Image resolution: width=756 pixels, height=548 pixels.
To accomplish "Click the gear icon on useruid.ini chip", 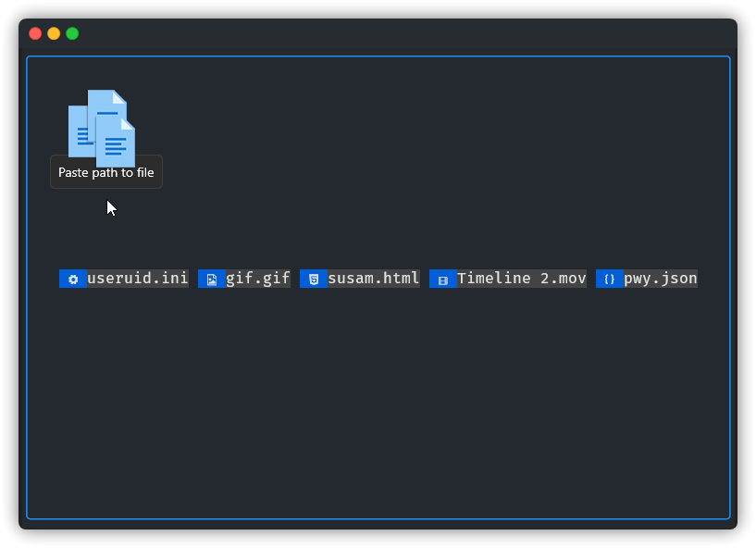I will tap(72, 278).
